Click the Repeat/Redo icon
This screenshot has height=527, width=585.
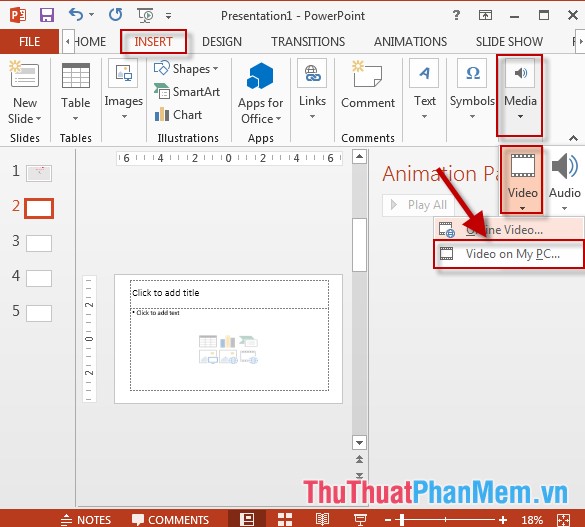pos(115,15)
